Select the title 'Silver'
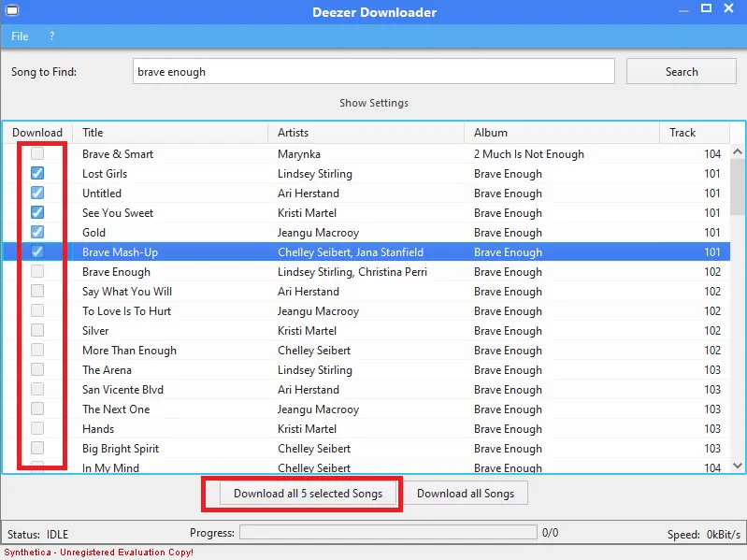The image size is (747, 560). (95, 330)
